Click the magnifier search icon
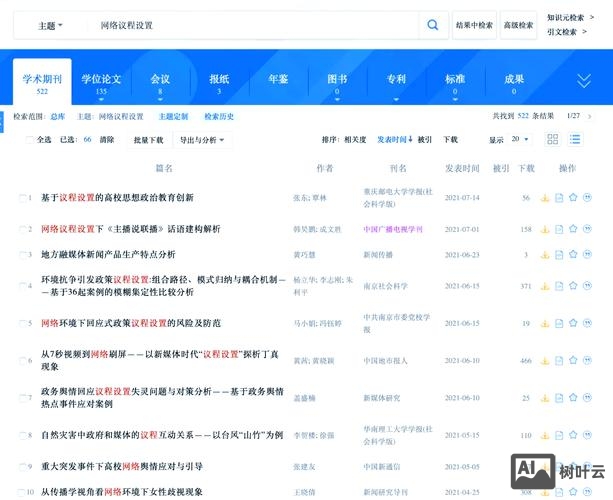The height and width of the screenshot is (500, 613). click(432, 25)
